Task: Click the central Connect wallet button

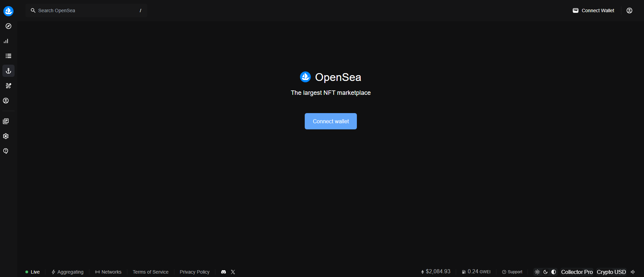Action: tap(331, 121)
